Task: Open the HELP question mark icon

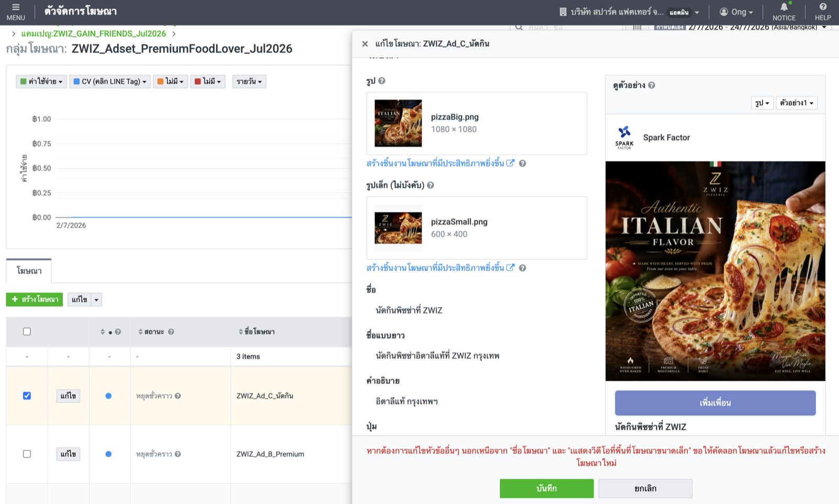Action: (x=823, y=7)
